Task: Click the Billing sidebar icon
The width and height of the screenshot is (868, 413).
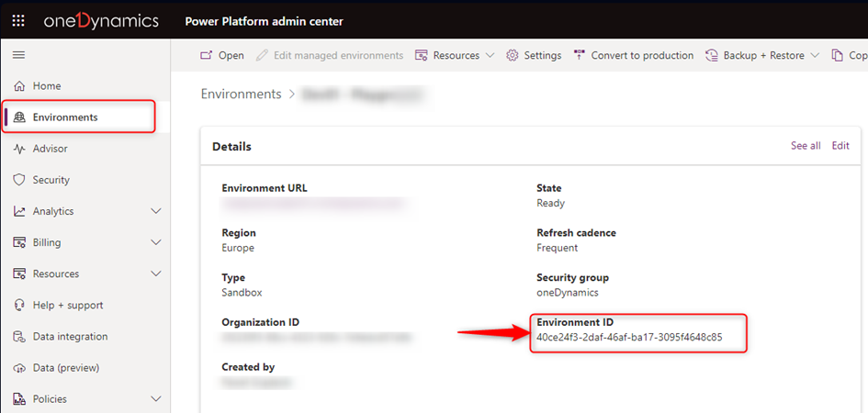Action: [x=19, y=242]
